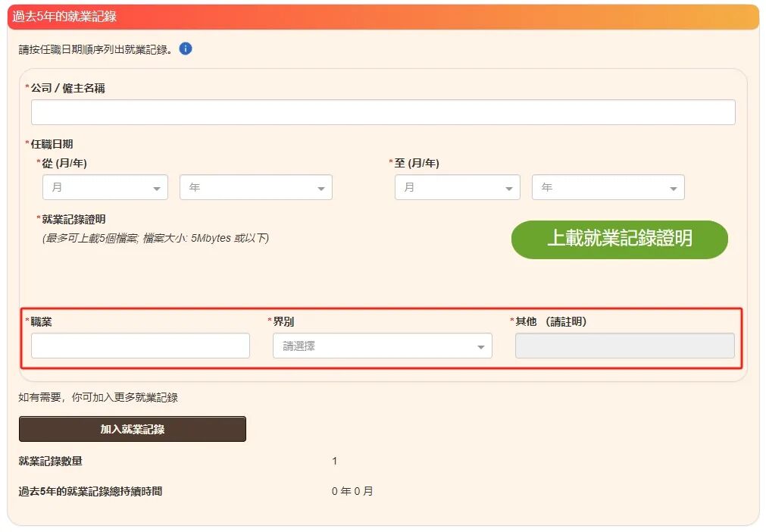Click the 0 年 0 月 total duration value
This screenshot has width=766, height=532.
coord(352,490)
